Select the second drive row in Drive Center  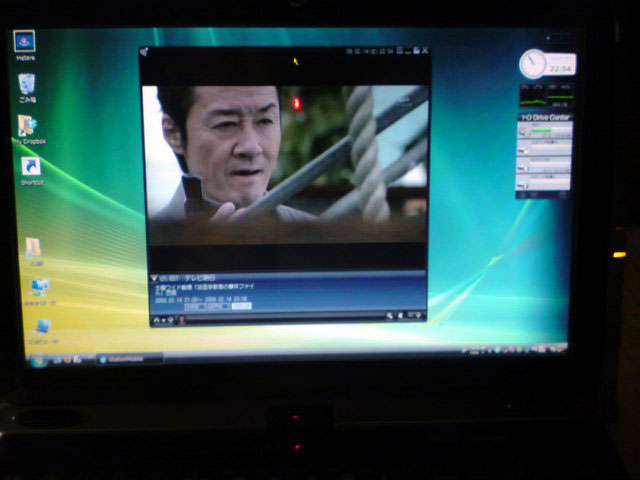click(x=544, y=148)
